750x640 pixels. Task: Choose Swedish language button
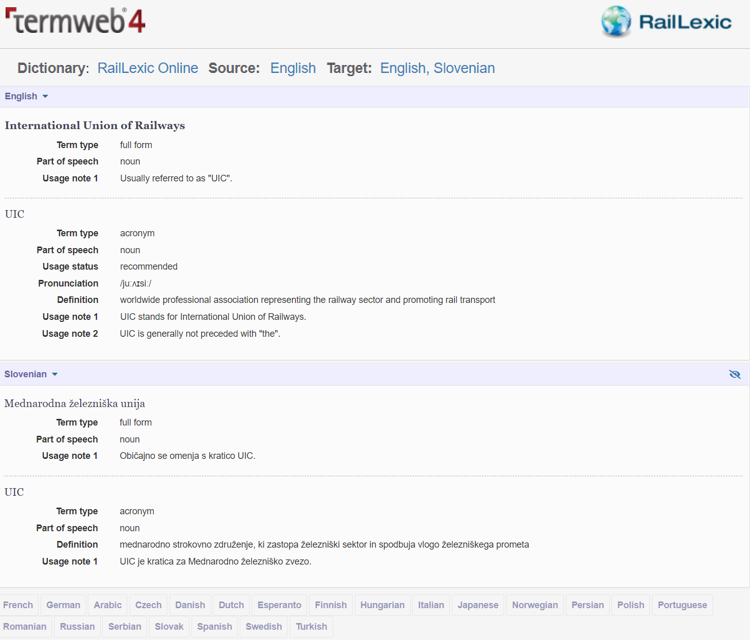click(x=264, y=627)
